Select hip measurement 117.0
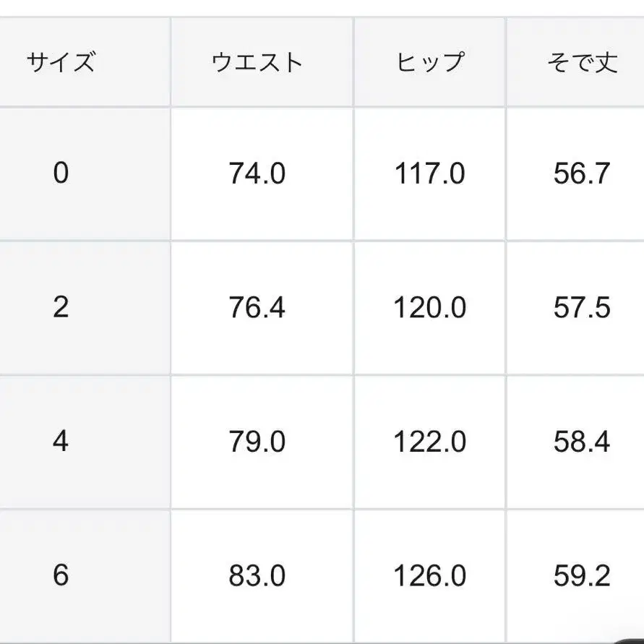Viewport: 644px width, 644px height. (429, 173)
